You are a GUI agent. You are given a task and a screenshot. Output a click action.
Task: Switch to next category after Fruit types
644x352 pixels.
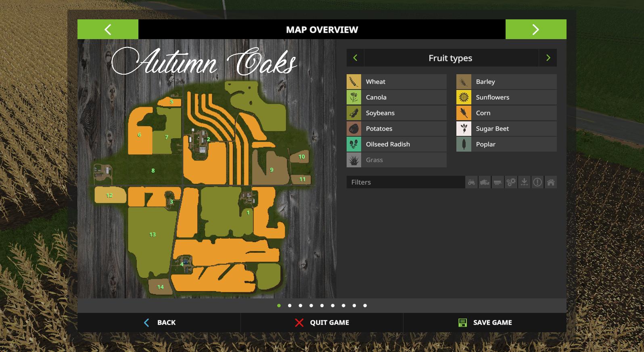click(x=548, y=58)
